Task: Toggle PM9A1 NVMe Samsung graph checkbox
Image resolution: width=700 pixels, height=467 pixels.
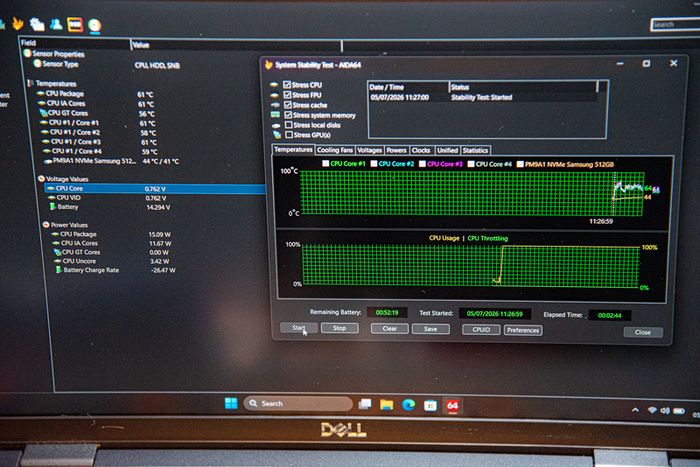Action: click(x=520, y=164)
